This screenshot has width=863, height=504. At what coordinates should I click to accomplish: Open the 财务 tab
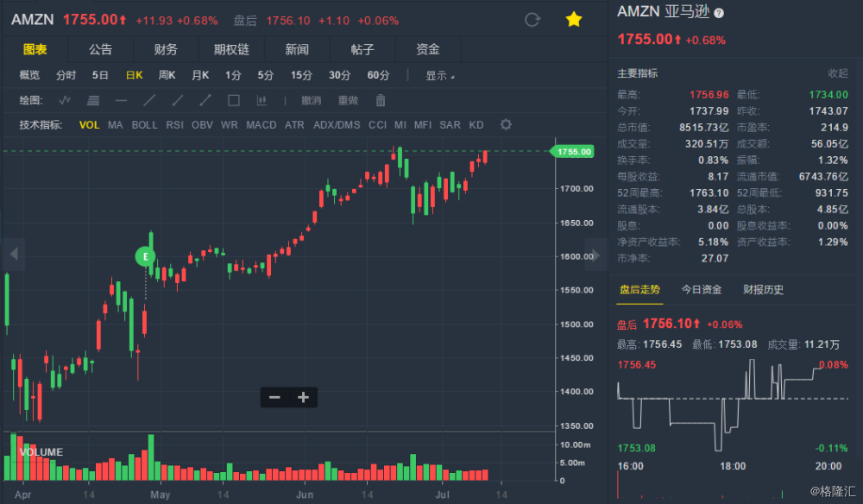click(x=166, y=49)
